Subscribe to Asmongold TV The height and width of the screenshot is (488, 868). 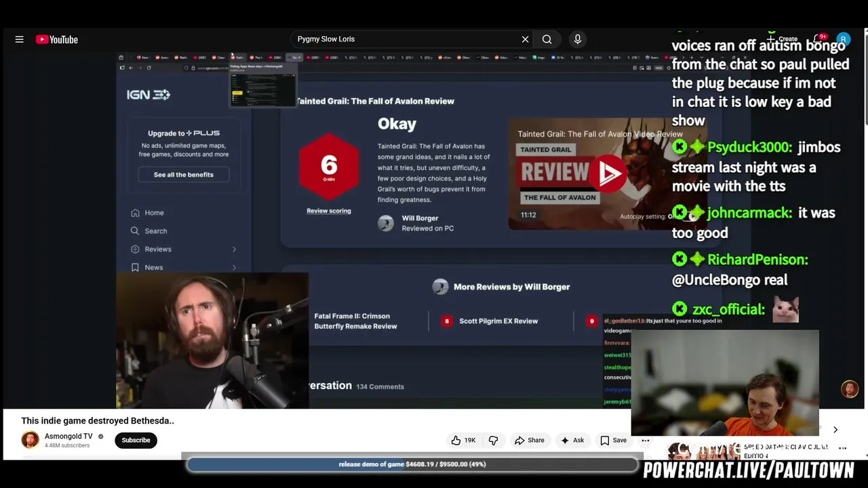click(136, 440)
